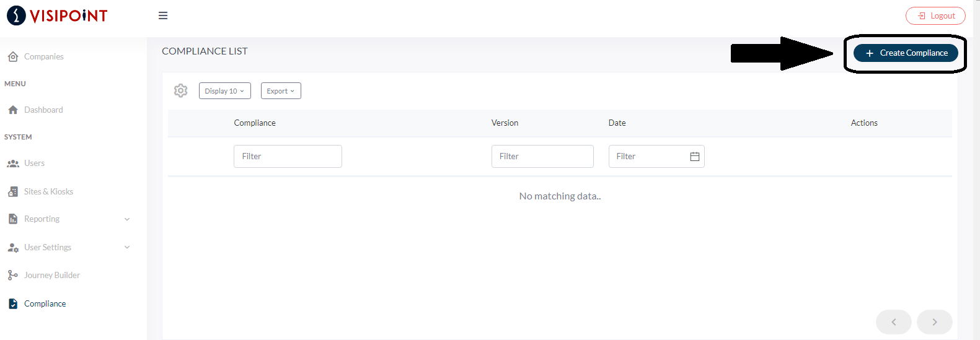The width and height of the screenshot is (980, 340).
Task: Click the Users group icon
Action: click(x=13, y=163)
